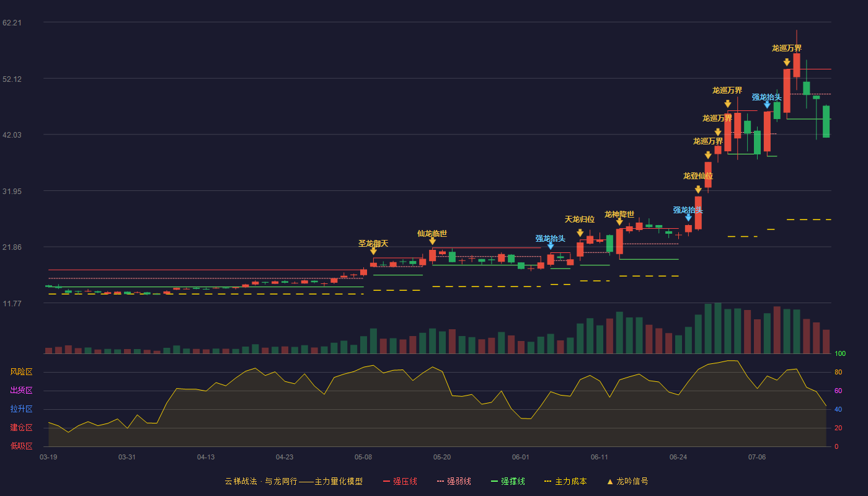Pick the 天龙归位 signal arrow

580,232
